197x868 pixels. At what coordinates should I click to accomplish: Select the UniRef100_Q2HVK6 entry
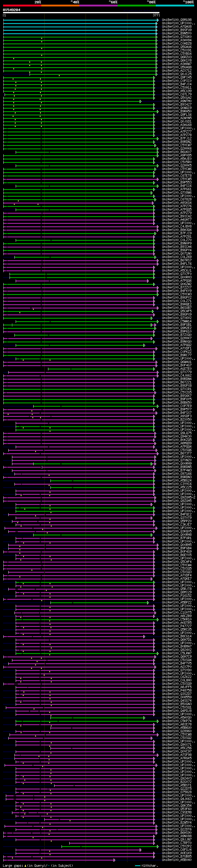177,149
